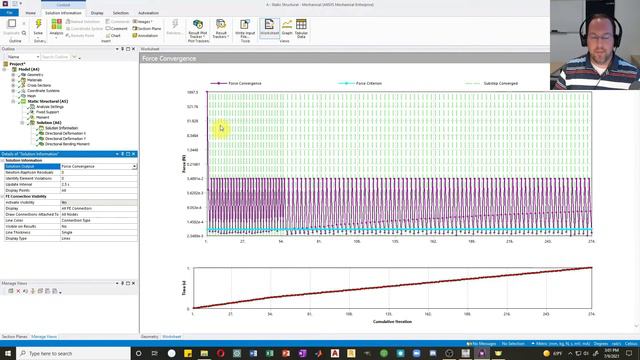Open Excel from the taskbar

tap(269, 353)
